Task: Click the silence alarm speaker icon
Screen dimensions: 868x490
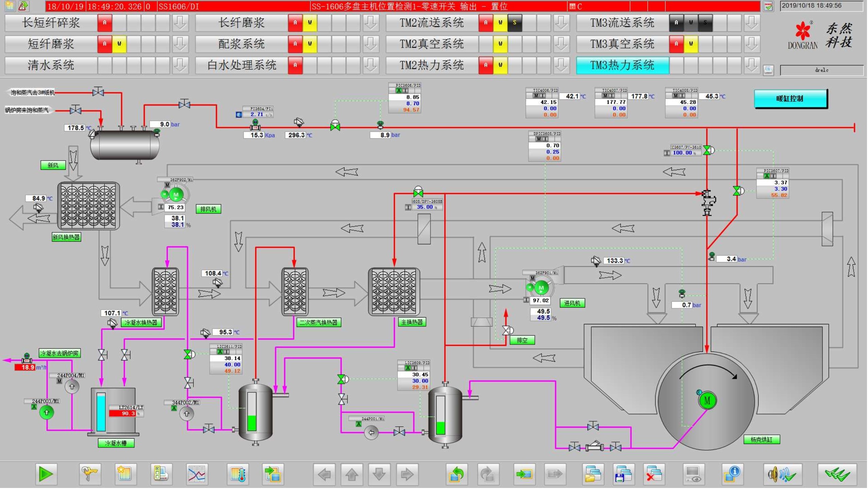Action: coord(783,475)
